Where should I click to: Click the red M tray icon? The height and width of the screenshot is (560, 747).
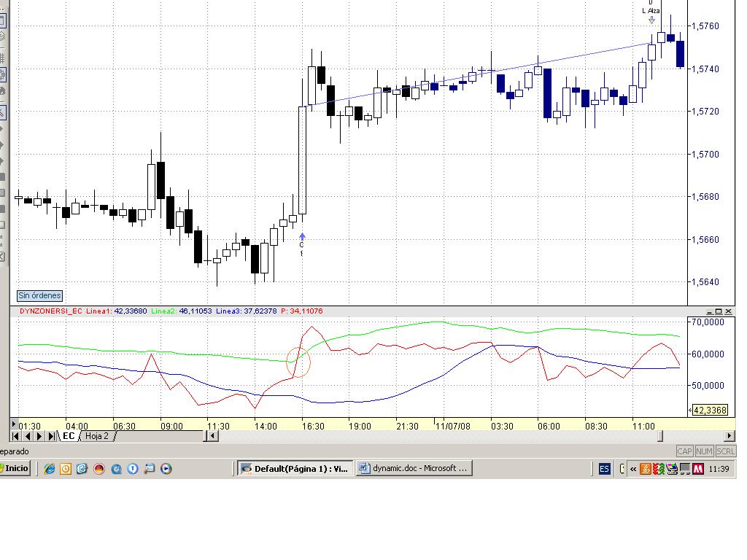(x=698, y=469)
